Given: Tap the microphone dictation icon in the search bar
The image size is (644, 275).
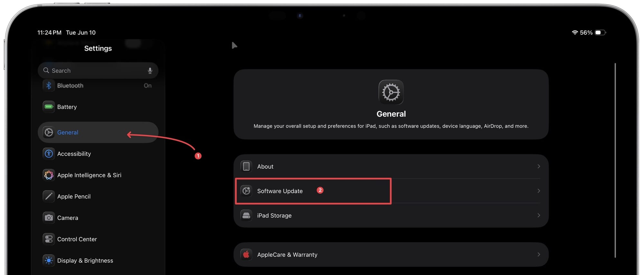Looking at the screenshot, I should (x=150, y=71).
